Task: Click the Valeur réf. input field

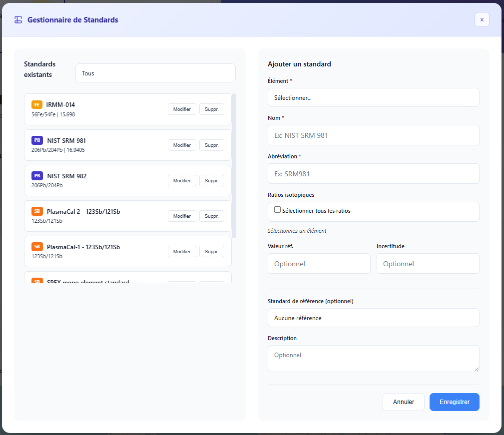Action: (319, 263)
